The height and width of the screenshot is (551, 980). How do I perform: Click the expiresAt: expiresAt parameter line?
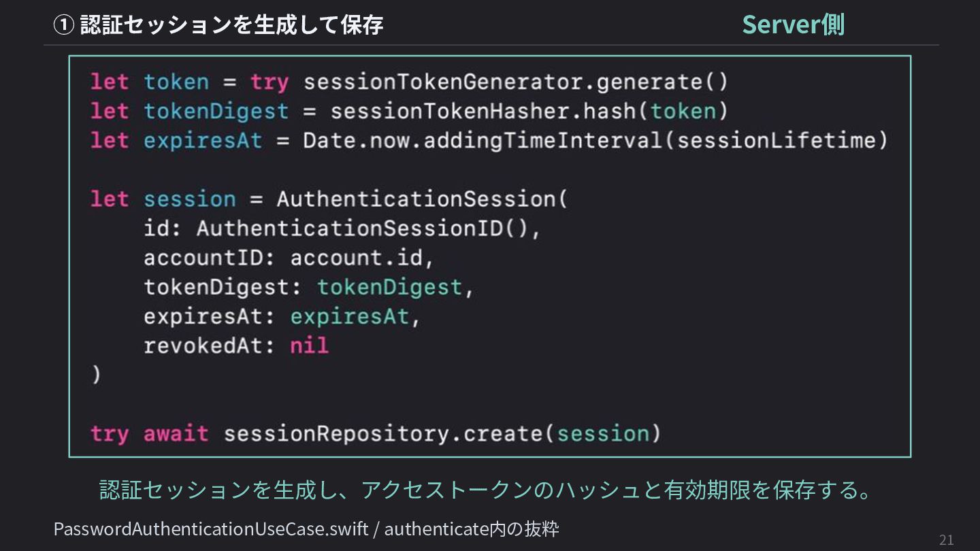tap(282, 316)
